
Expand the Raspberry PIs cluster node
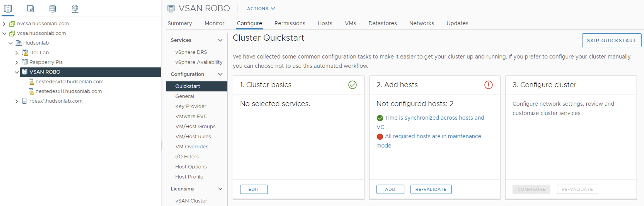point(16,62)
